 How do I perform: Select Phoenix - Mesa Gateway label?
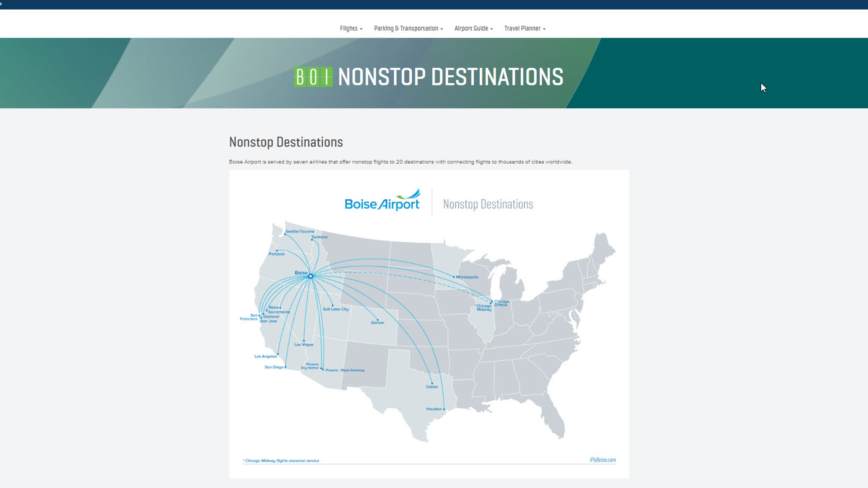coord(344,370)
